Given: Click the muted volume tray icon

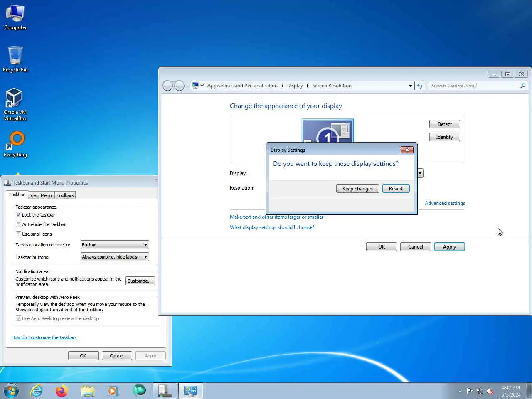Looking at the screenshot, I should 490,391.
